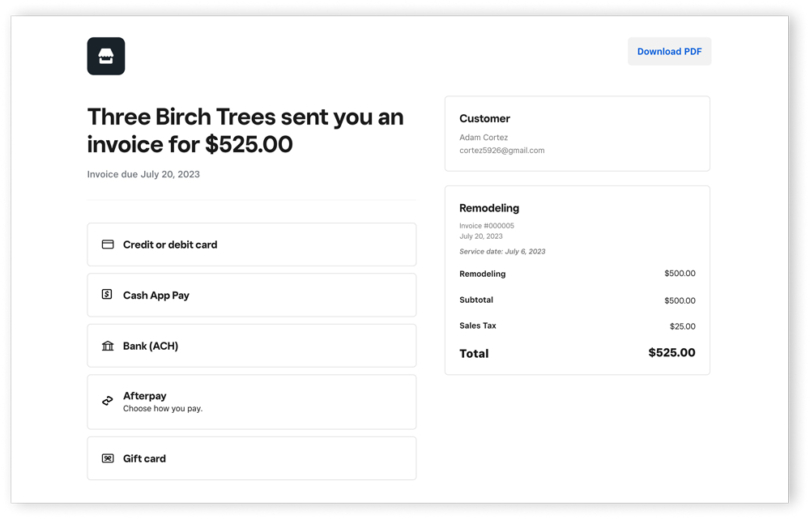Pick the Gift card payment option
810x519 pixels.
251,458
